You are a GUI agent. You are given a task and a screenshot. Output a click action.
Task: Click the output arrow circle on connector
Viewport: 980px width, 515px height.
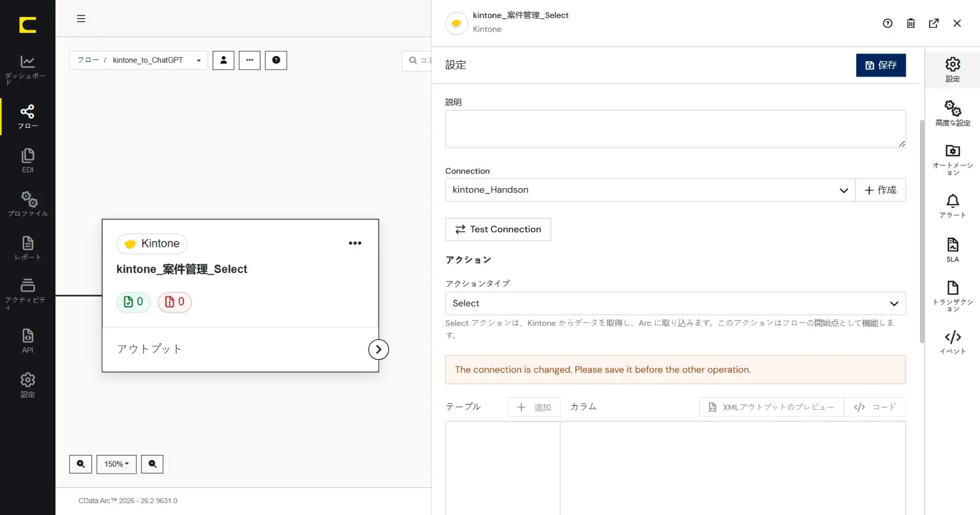coord(378,350)
